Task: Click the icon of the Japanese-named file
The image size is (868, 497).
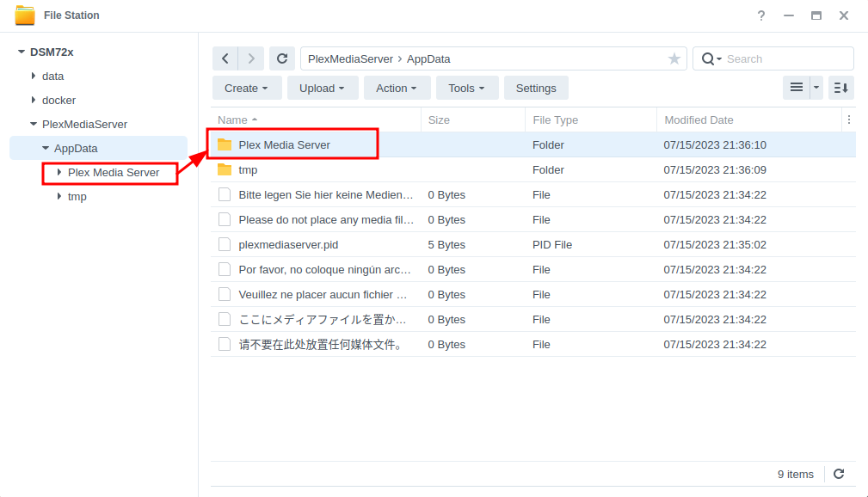Action: point(225,319)
